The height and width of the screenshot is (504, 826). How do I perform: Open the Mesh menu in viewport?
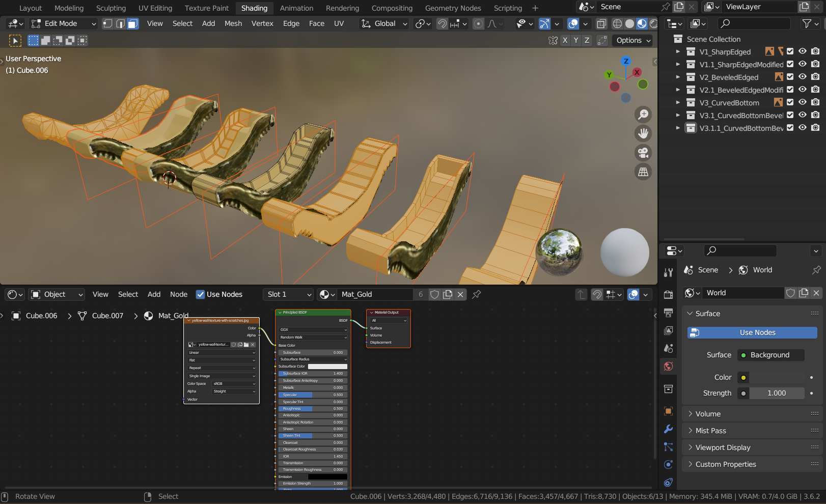pyautogui.click(x=233, y=23)
